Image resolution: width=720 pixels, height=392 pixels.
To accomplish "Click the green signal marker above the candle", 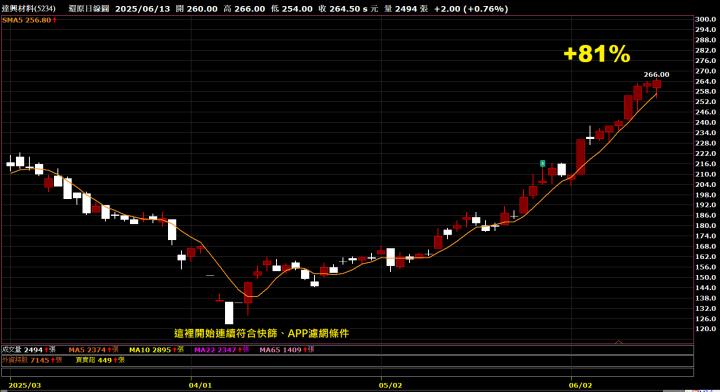I will point(542,163).
